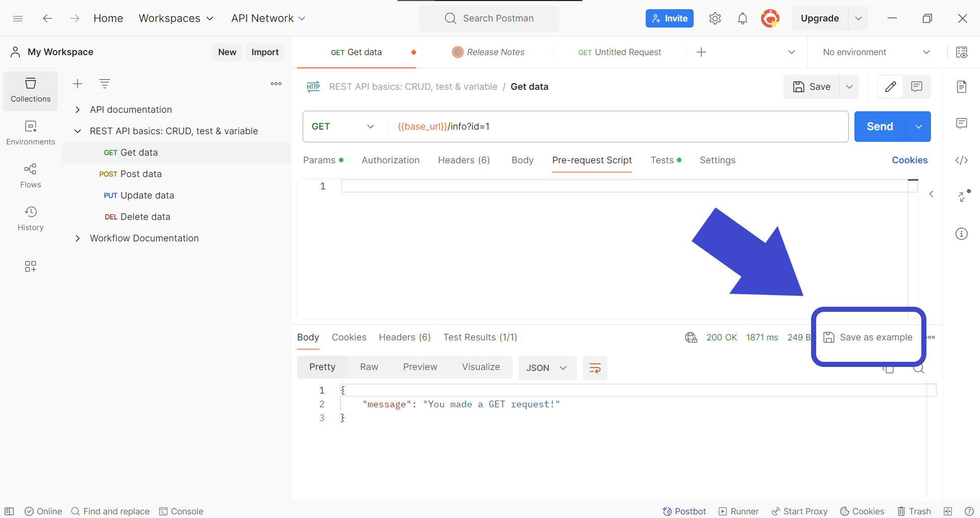Open Send button dropdown arrow
The width and height of the screenshot is (980, 518).
[x=919, y=127]
